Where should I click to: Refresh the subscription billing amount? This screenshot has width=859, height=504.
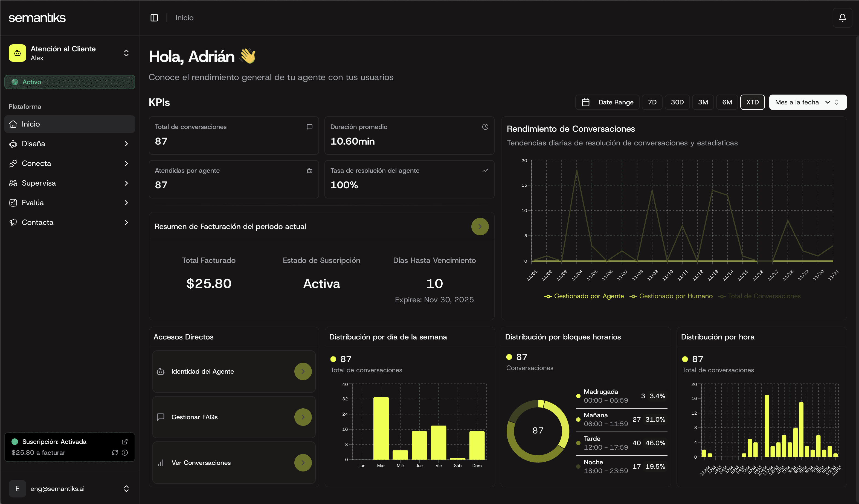point(115,453)
